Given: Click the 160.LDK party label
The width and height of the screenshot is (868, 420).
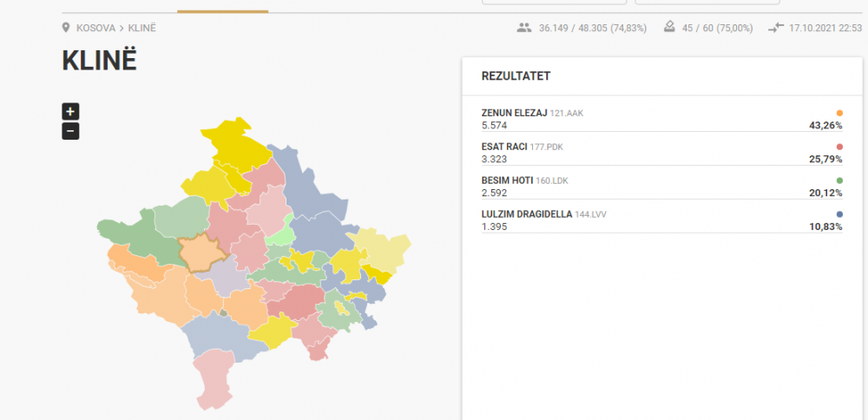Looking at the screenshot, I should (552, 181).
